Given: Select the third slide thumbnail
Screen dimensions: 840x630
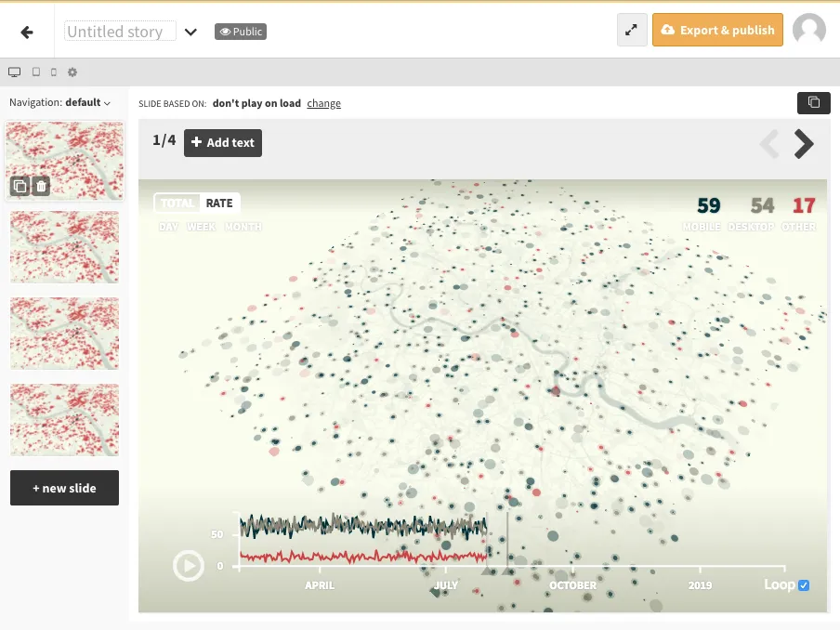Looking at the screenshot, I should click(x=64, y=333).
